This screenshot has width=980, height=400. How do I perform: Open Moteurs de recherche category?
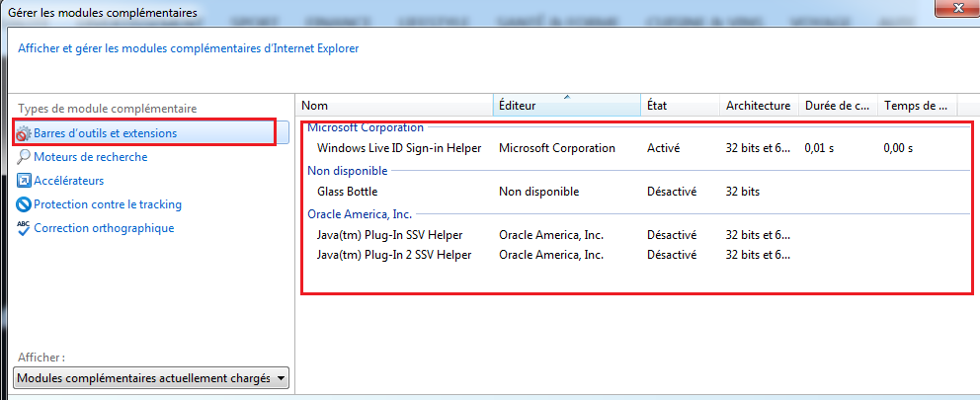click(x=91, y=157)
